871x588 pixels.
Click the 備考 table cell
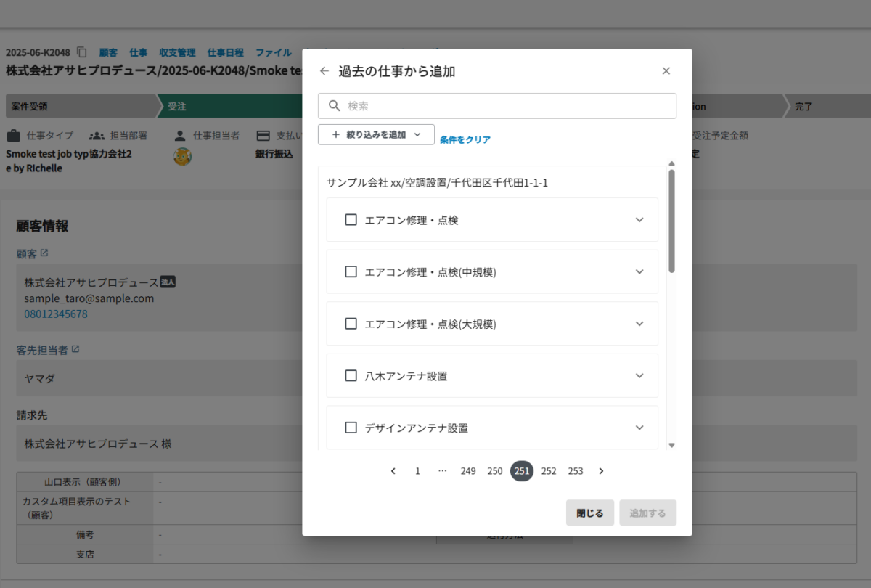85,534
